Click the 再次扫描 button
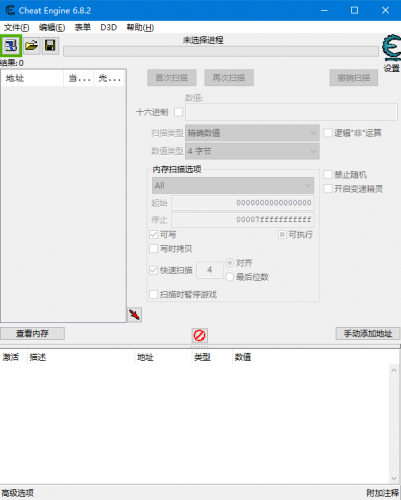The height and width of the screenshot is (500, 401). (229, 78)
